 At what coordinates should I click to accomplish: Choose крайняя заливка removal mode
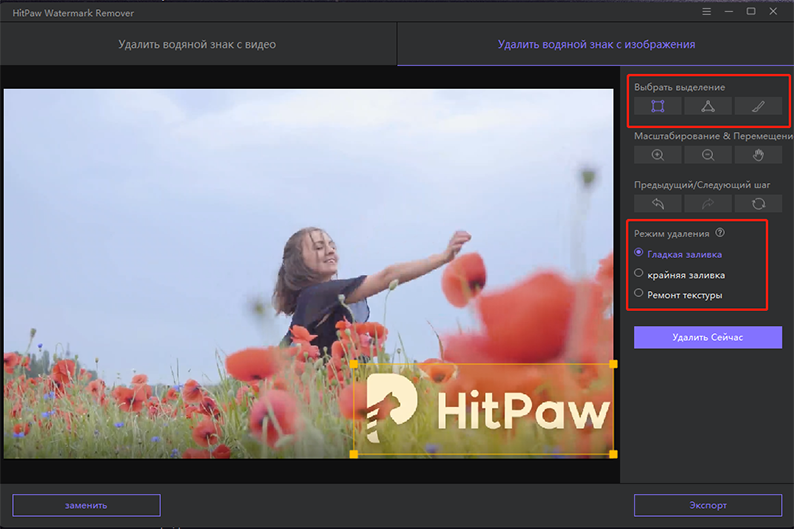(x=680, y=274)
